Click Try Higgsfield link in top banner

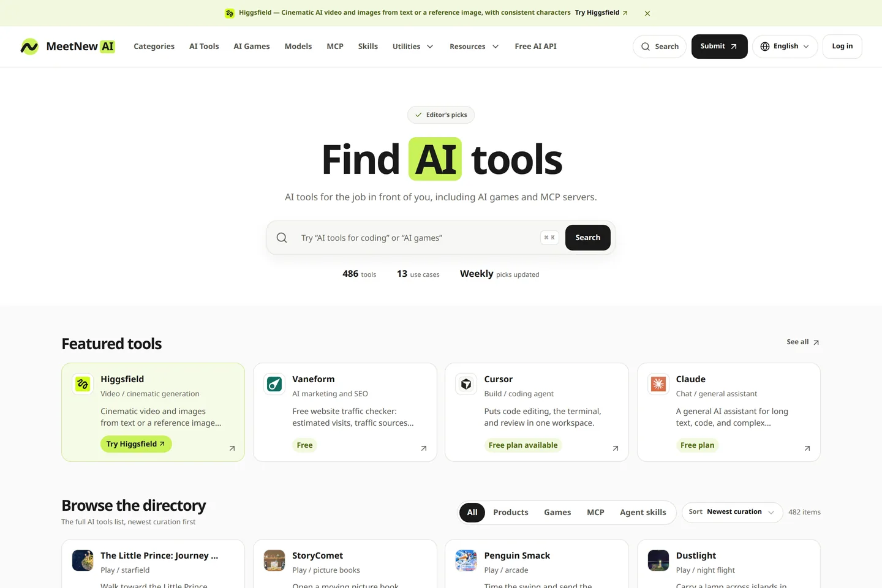pyautogui.click(x=601, y=13)
